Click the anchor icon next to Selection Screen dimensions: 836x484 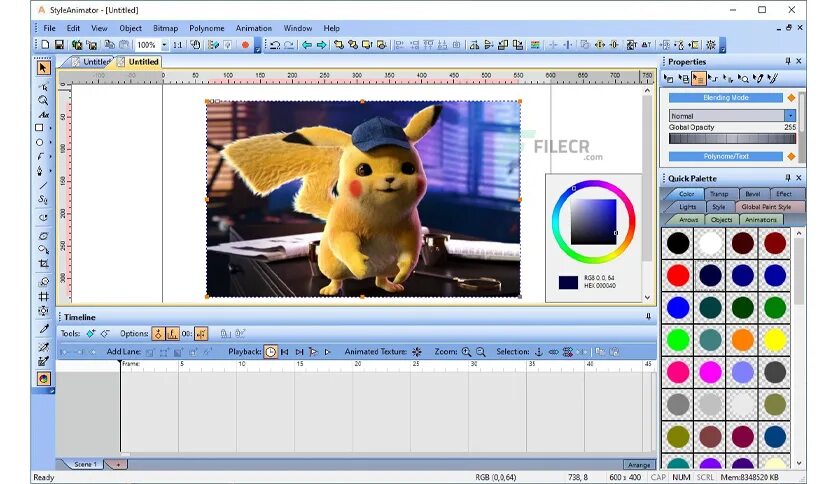pos(538,352)
